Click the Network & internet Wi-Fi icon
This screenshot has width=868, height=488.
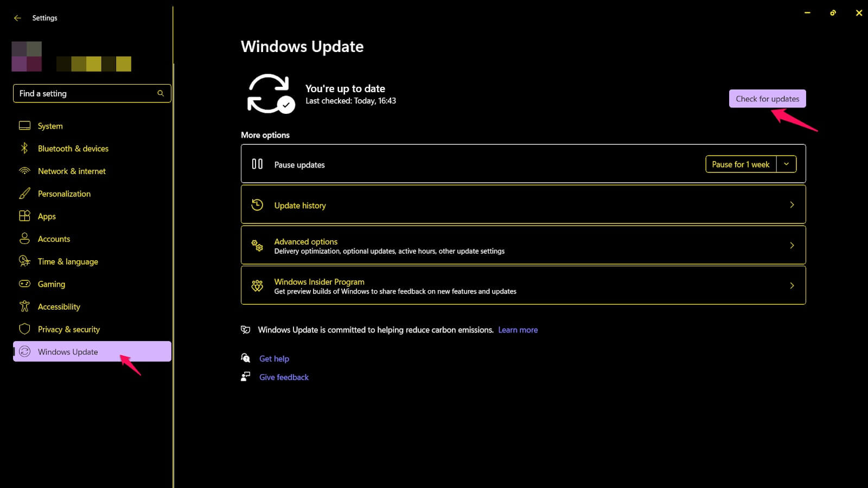pos(24,171)
